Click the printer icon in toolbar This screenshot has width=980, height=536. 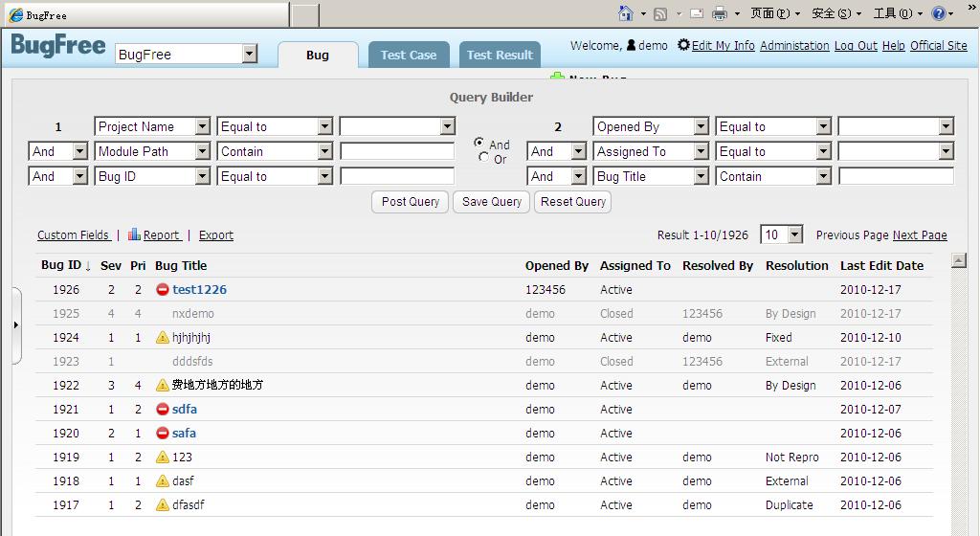pyautogui.click(x=720, y=13)
